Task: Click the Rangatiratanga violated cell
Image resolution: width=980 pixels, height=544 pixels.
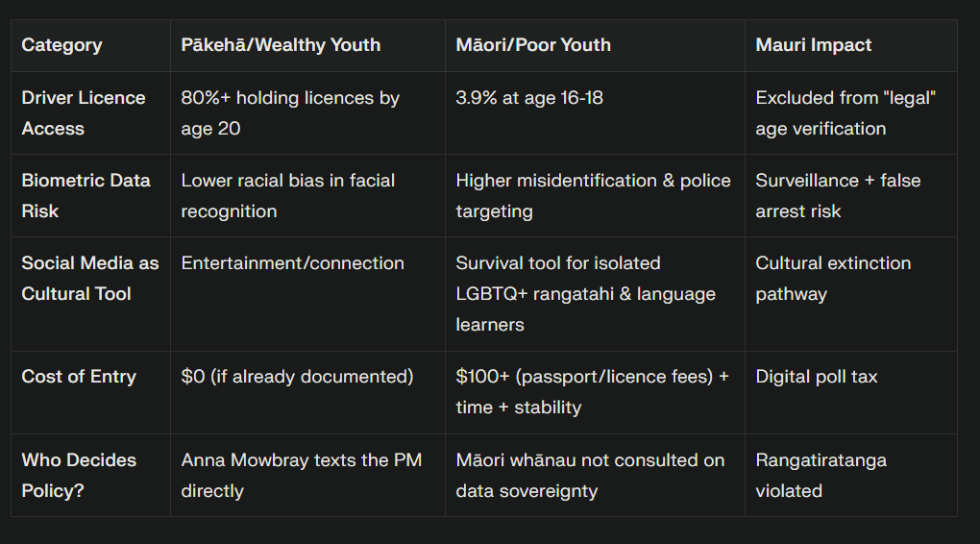Action: coord(850,475)
